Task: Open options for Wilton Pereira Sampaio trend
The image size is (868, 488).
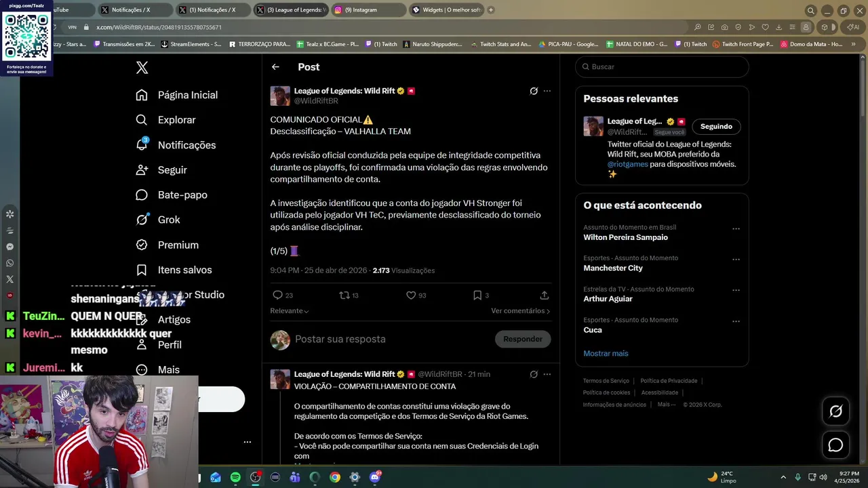Action: tap(736, 229)
